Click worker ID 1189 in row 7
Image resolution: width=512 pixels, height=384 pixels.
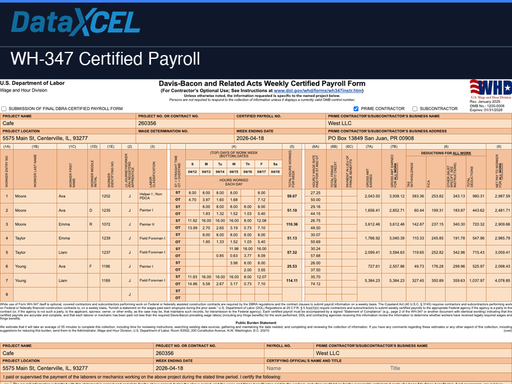111,280
